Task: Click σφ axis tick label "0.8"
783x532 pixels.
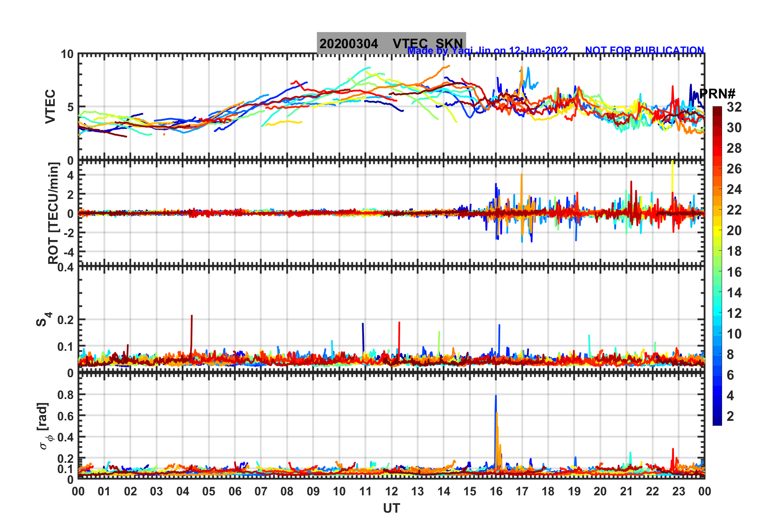Action: (x=66, y=394)
